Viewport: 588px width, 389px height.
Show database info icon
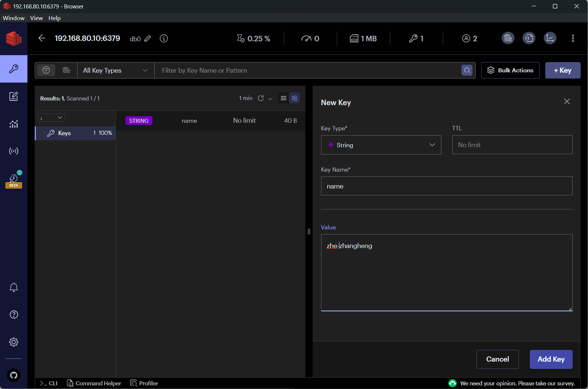tap(164, 38)
